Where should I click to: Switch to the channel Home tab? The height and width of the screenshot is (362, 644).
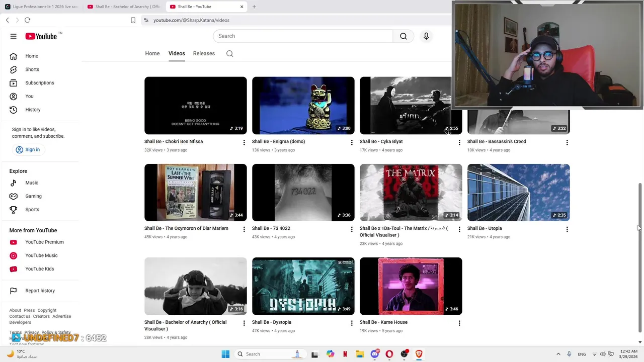pyautogui.click(x=152, y=53)
